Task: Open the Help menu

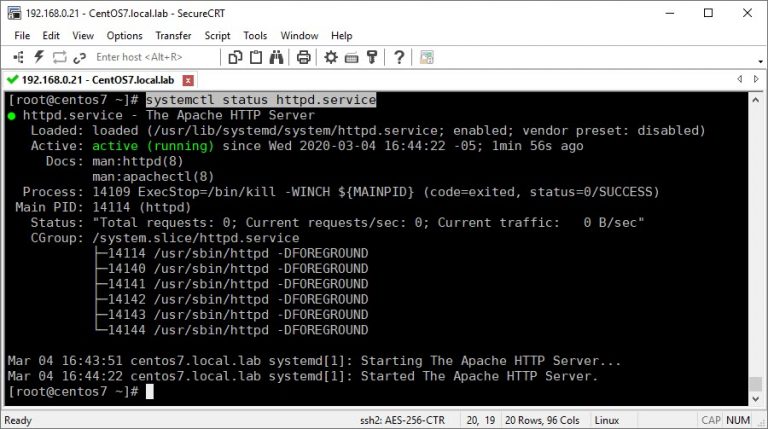Action: point(341,36)
